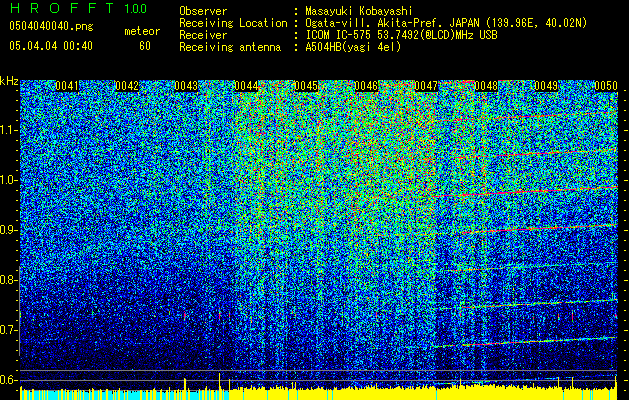Click the 0046 time marker
Viewport: 629px width, 400px height.
coord(366,86)
